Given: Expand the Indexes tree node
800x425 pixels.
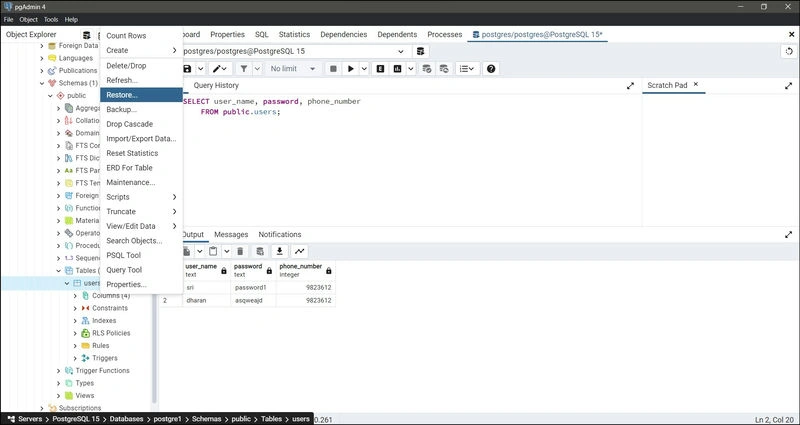Looking at the screenshot, I should (75, 321).
